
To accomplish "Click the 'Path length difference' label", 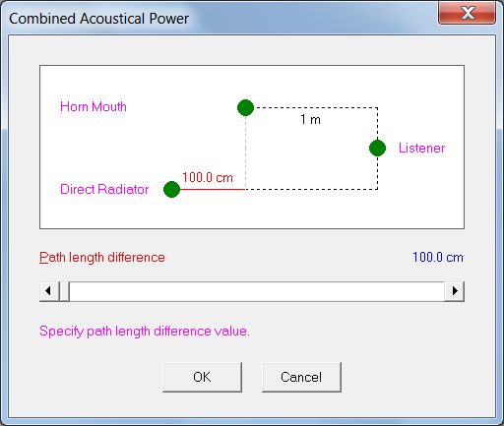I will (x=102, y=258).
